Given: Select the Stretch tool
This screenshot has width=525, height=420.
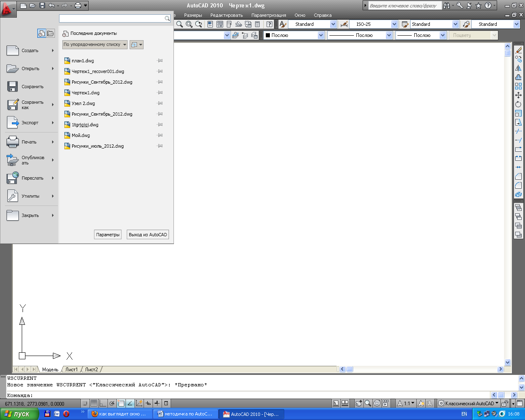Looking at the screenshot, I should pyautogui.click(x=518, y=122).
